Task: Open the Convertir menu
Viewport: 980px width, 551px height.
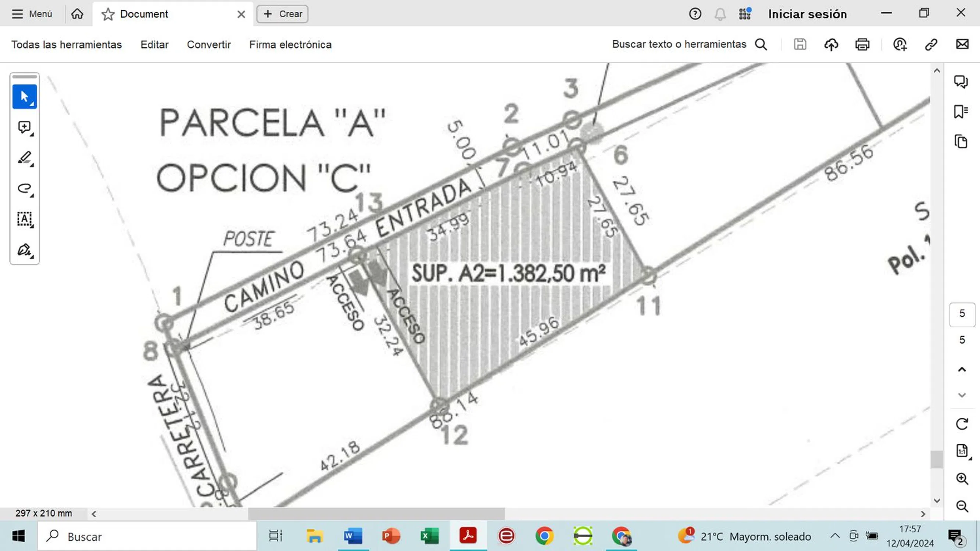Action: [209, 44]
